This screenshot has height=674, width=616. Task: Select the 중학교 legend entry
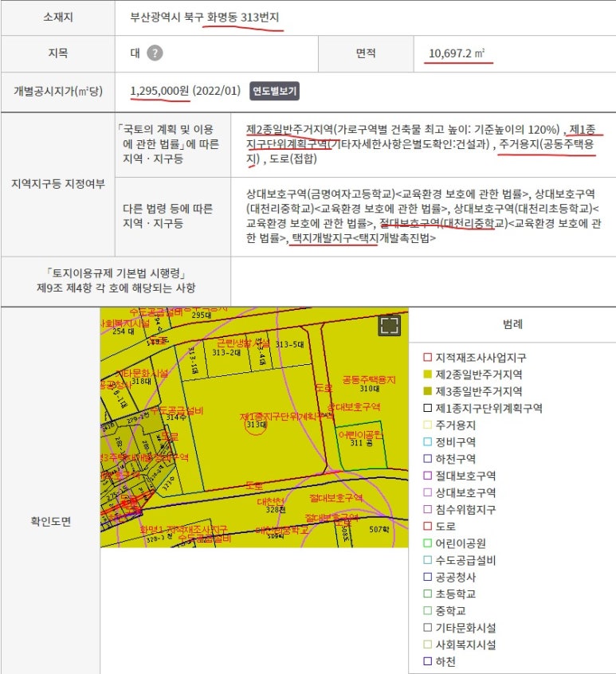click(x=445, y=611)
